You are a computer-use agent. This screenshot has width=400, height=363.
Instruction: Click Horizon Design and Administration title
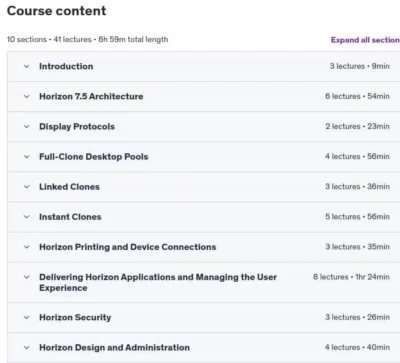point(114,348)
